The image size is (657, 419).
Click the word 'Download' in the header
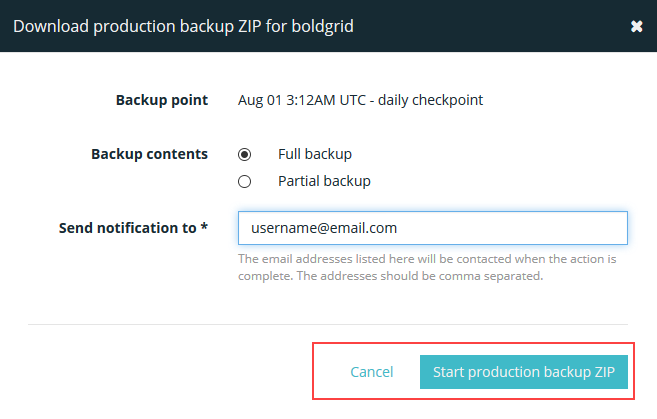tap(49, 26)
